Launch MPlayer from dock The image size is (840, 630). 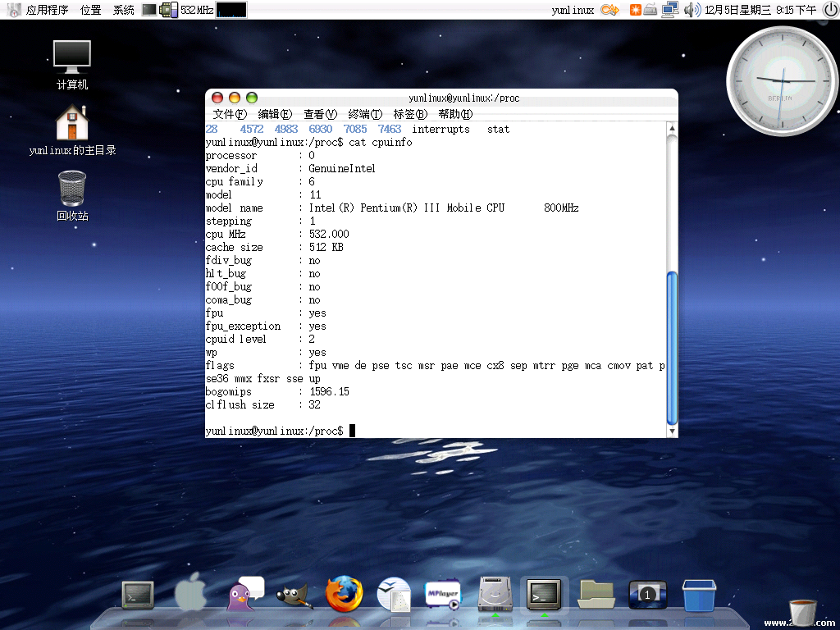[x=442, y=595]
